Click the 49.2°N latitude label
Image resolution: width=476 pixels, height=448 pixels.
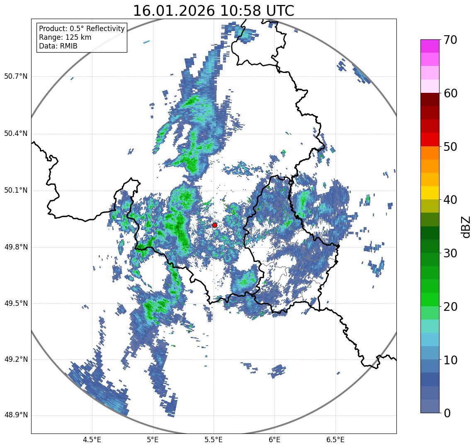pos(15,359)
